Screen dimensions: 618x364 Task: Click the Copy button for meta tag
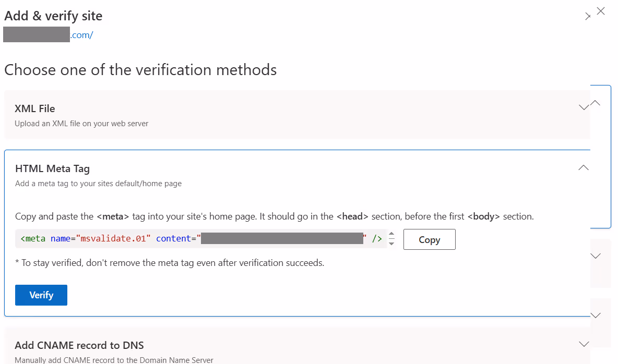click(x=429, y=239)
